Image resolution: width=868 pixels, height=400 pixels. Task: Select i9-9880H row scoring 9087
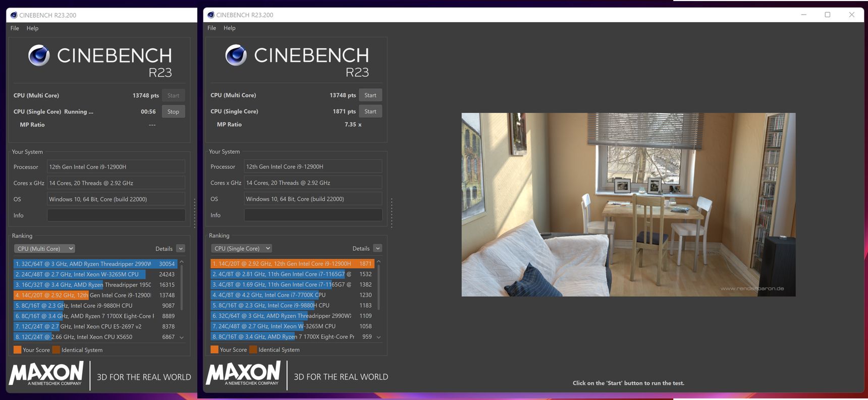click(95, 306)
